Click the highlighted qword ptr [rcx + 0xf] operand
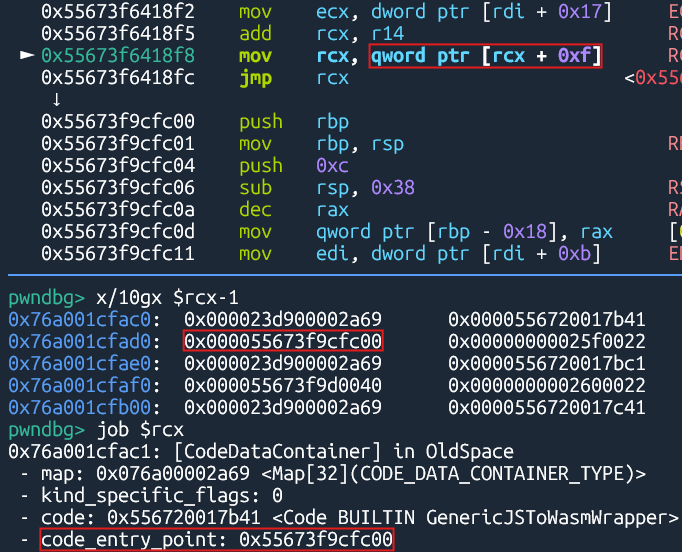The height and width of the screenshot is (552, 682). point(486,55)
